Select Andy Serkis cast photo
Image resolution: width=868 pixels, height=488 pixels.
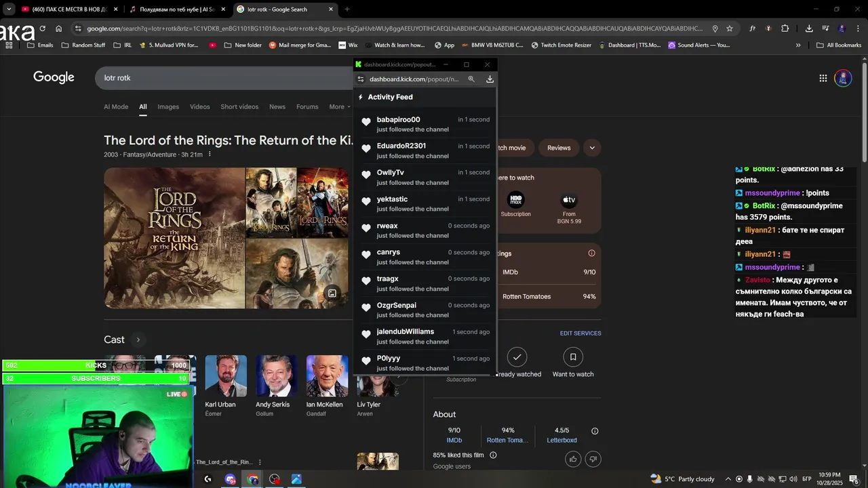[x=277, y=376]
